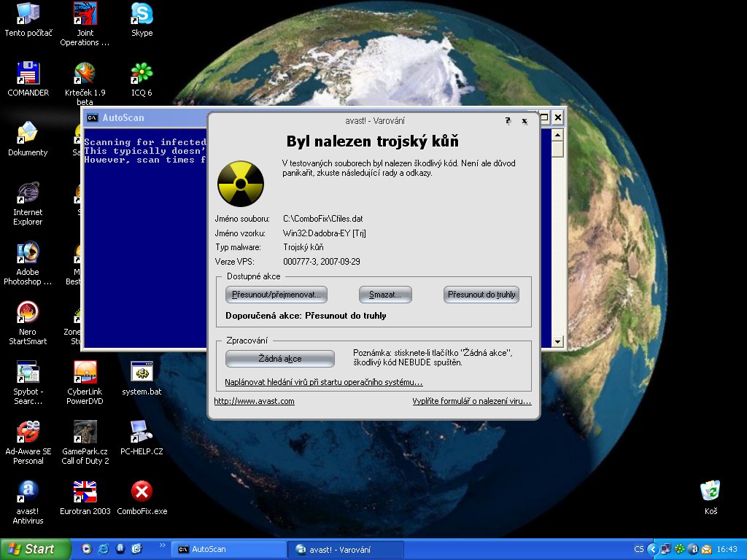747x560 pixels.
Task: Select the avast! Antivirus desktop icon
Action: point(28,492)
